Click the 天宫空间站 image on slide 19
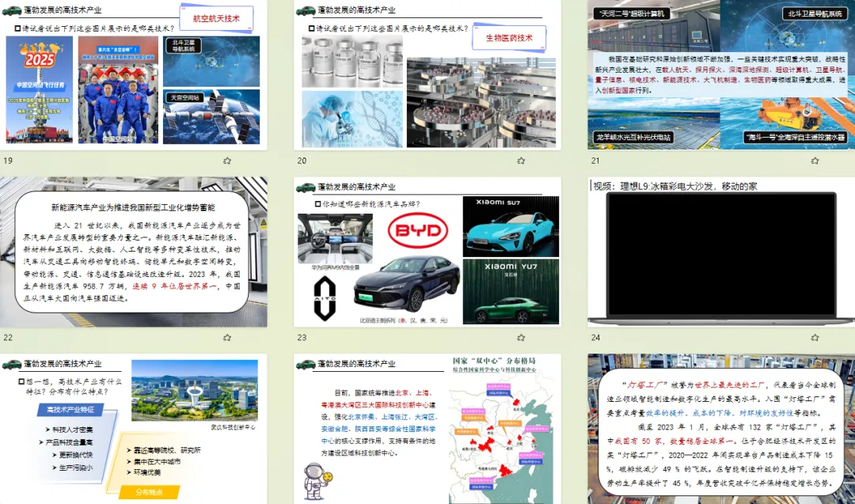The image size is (855, 504). click(211, 116)
